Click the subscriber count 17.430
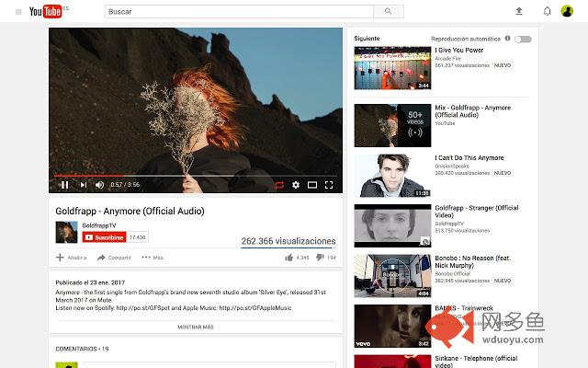The width and height of the screenshot is (588, 368). tap(137, 237)
